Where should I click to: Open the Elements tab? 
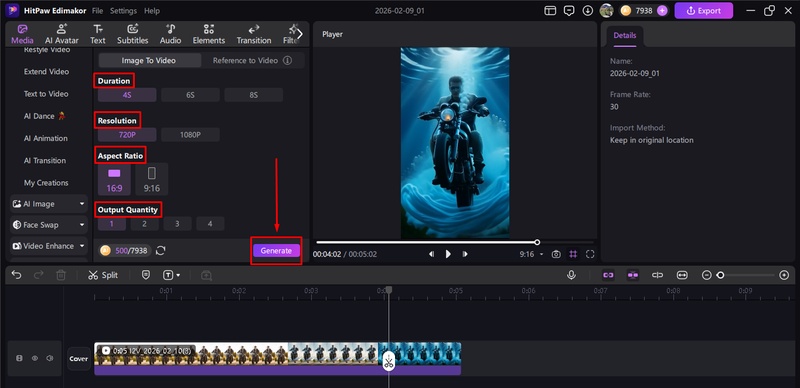[x=209, y=34]
